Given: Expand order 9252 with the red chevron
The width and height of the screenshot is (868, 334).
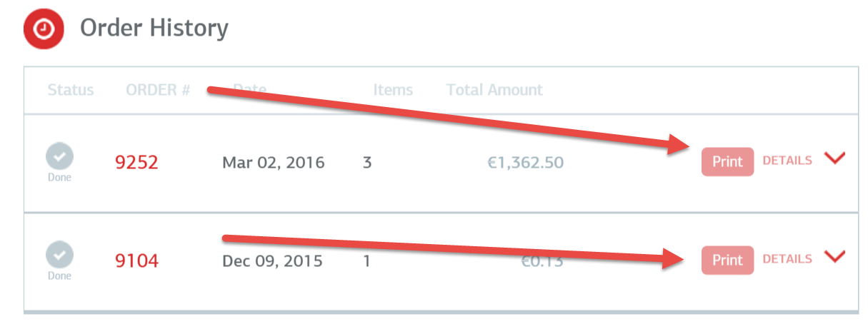Looking at the screenshot, I should click(x=834, y=158).
